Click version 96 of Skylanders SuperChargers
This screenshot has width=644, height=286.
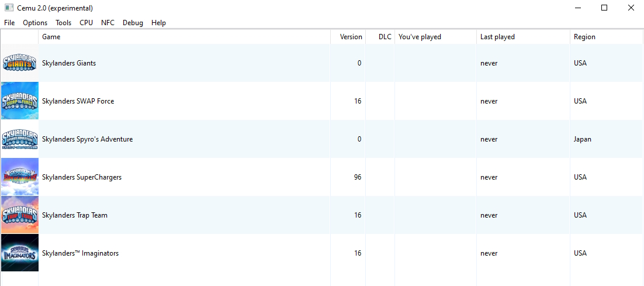357,177
